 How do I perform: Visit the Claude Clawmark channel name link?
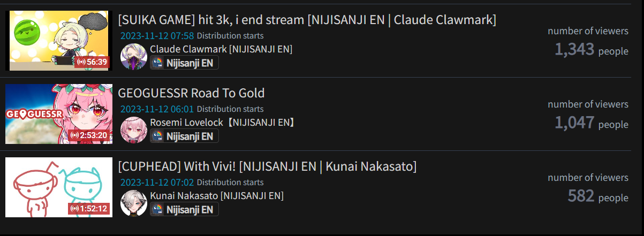pos(221,49)
